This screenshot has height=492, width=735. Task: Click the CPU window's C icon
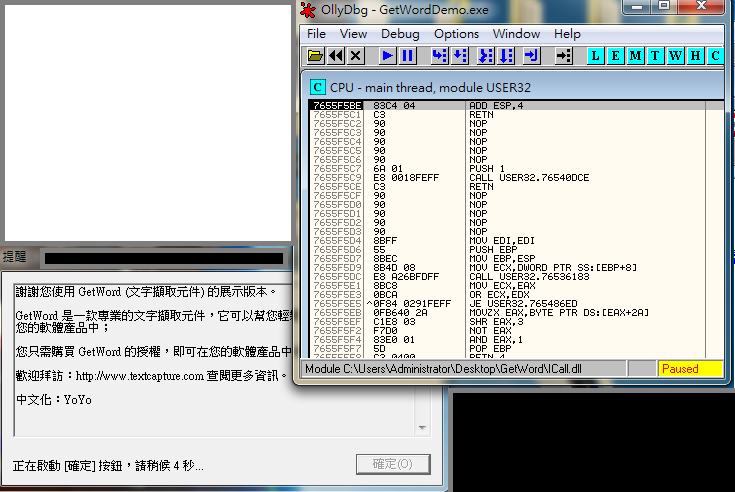click(318, 87)
